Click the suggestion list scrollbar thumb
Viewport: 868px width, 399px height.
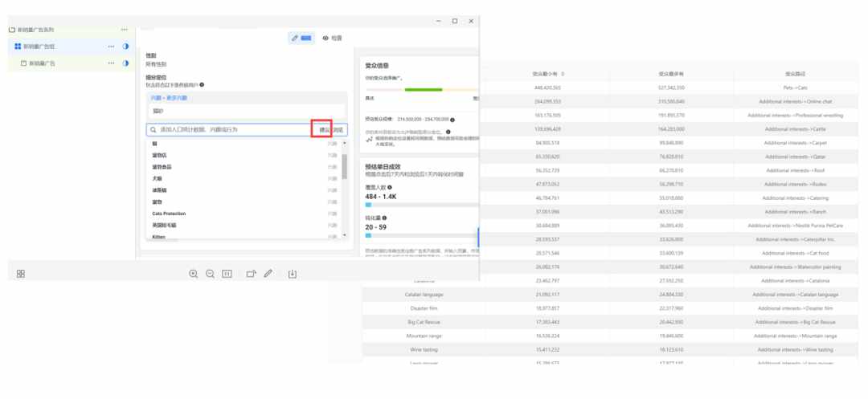coord(344,166)
